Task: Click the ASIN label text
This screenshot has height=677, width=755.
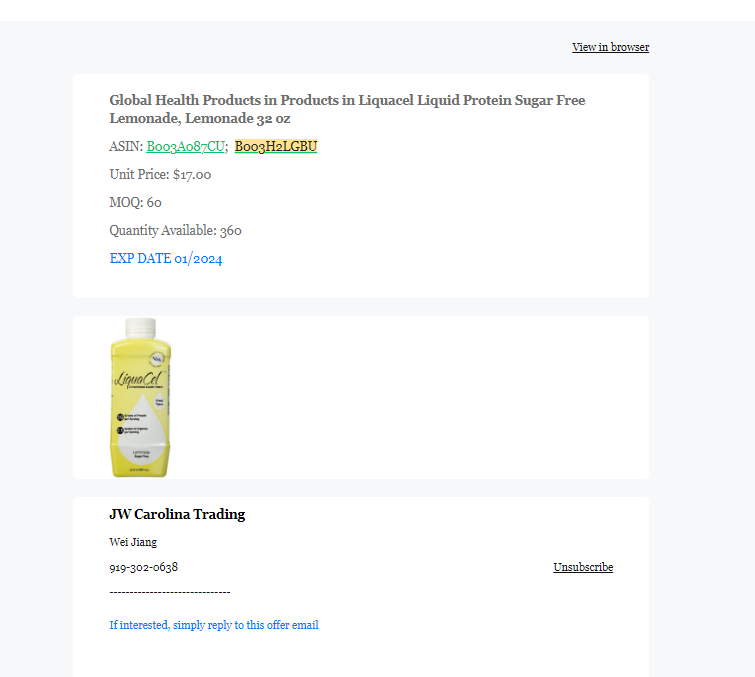Action: (126, 146)
